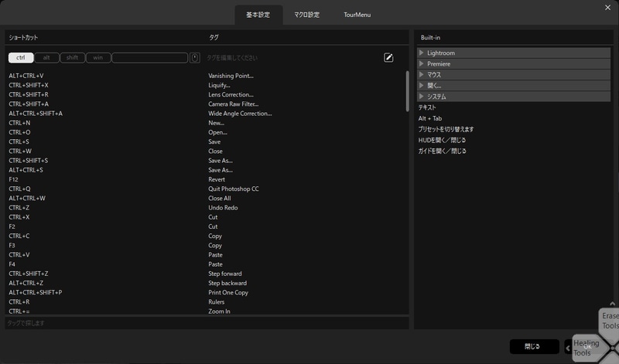Click the mouse icon beside the shortcut field
619x364 pixels.
(x=195, y=58)
